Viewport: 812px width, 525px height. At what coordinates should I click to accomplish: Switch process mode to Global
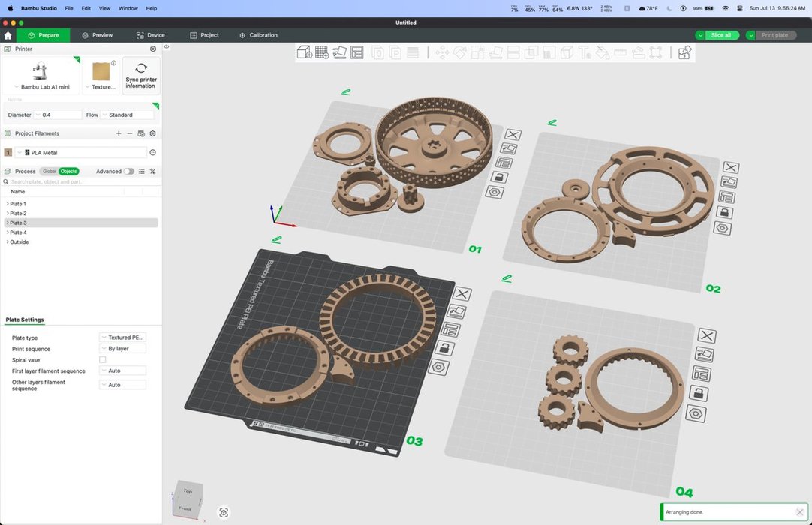point(49,172)
